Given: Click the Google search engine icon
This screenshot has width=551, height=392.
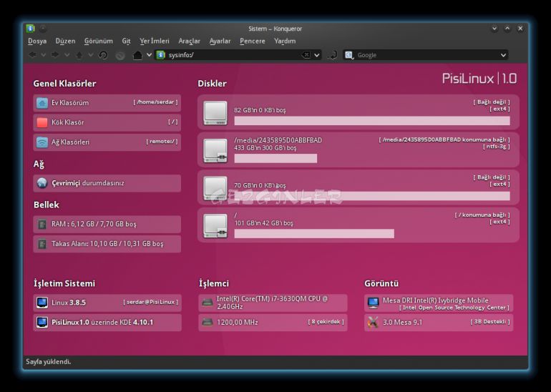Looking at the screenshot, I should [349, 55].
